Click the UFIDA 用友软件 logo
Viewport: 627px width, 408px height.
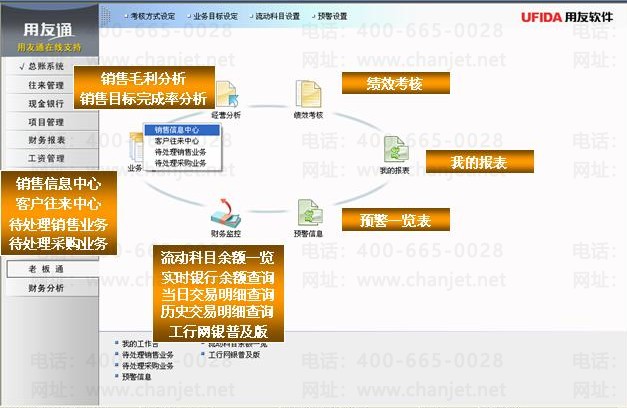click(567, 17)
